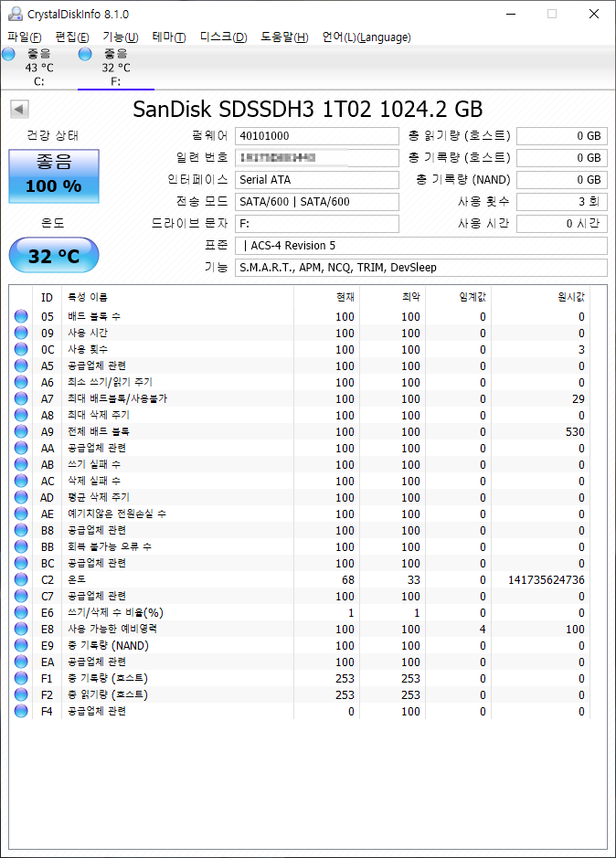The width and height of the screenshot is (616, 858).
Task: Click the 사용 횟수 value 3 회
Action: tap(562, 201)
